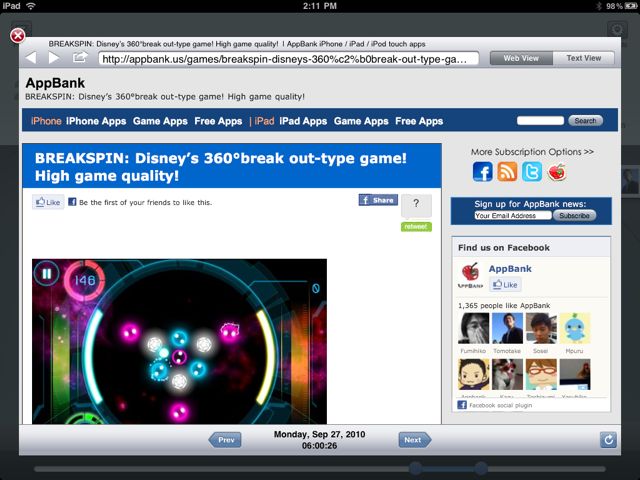Viewport: 640px width, 480px height.
Task: Open Sosei's profile photo
Action: [541, 328]
